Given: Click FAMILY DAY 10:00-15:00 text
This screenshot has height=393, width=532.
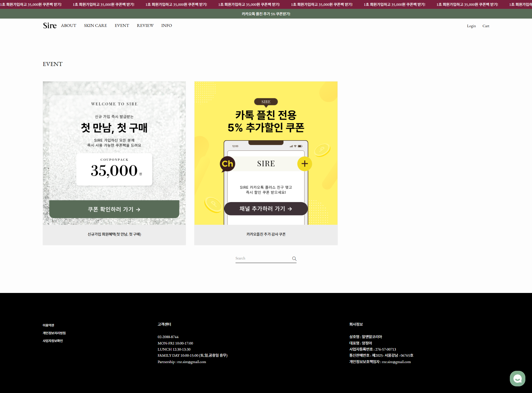Looking at the screenshot, I should (x=193, y=356).
